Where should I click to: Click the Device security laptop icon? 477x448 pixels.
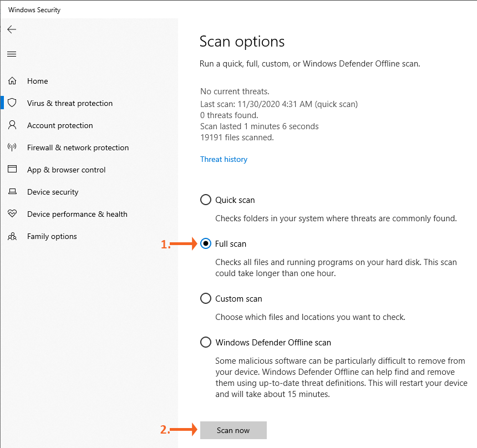[x=12, y=192]
